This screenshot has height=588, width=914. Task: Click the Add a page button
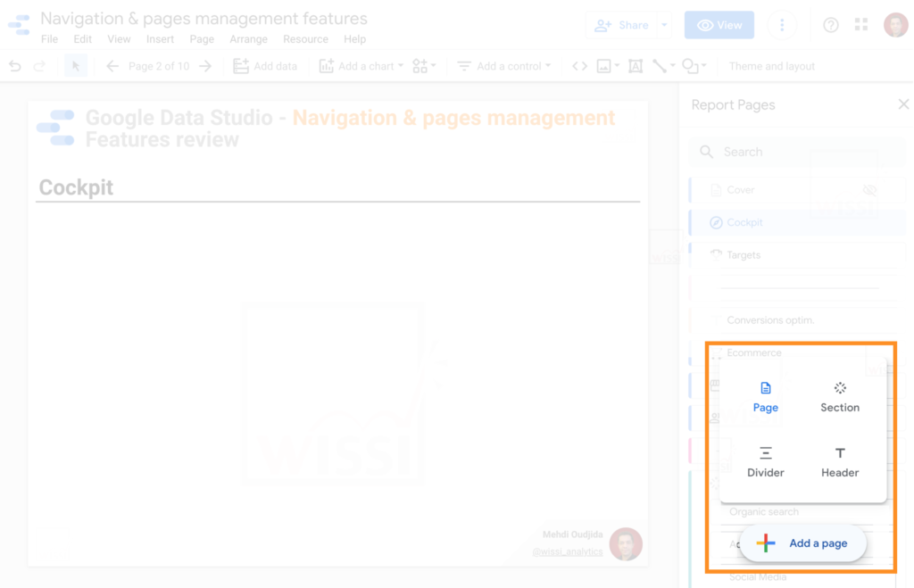click(802, 543)
